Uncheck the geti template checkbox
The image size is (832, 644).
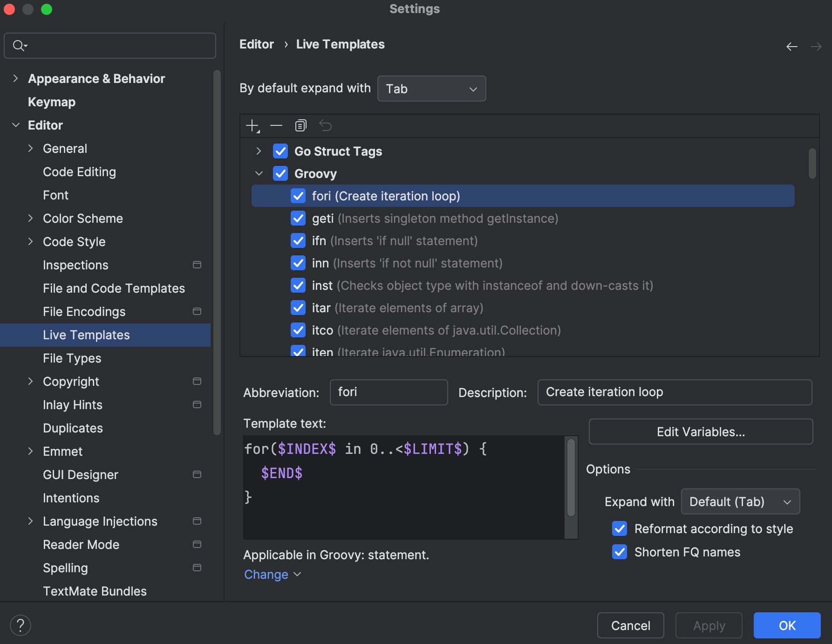tap(298, 218)
